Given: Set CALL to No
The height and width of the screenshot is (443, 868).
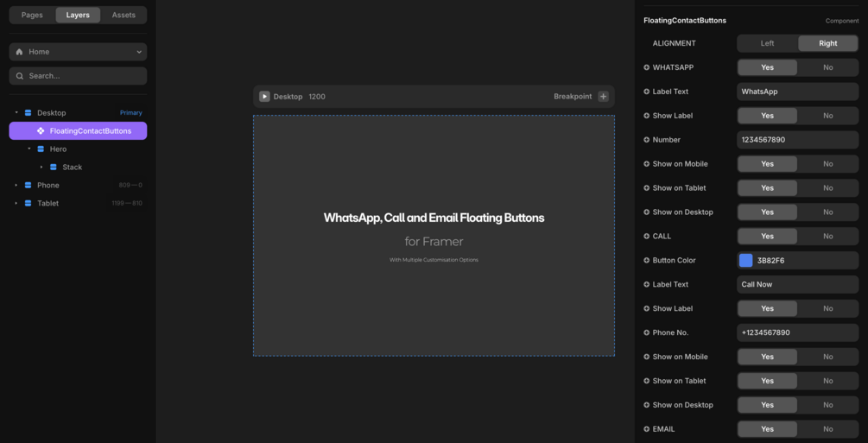Looking at the screenshot, I should click(x=828, y=236).
